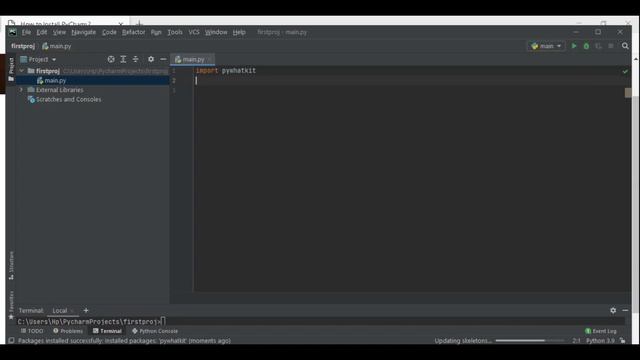Collapse All in Project panel

[136, 59]
